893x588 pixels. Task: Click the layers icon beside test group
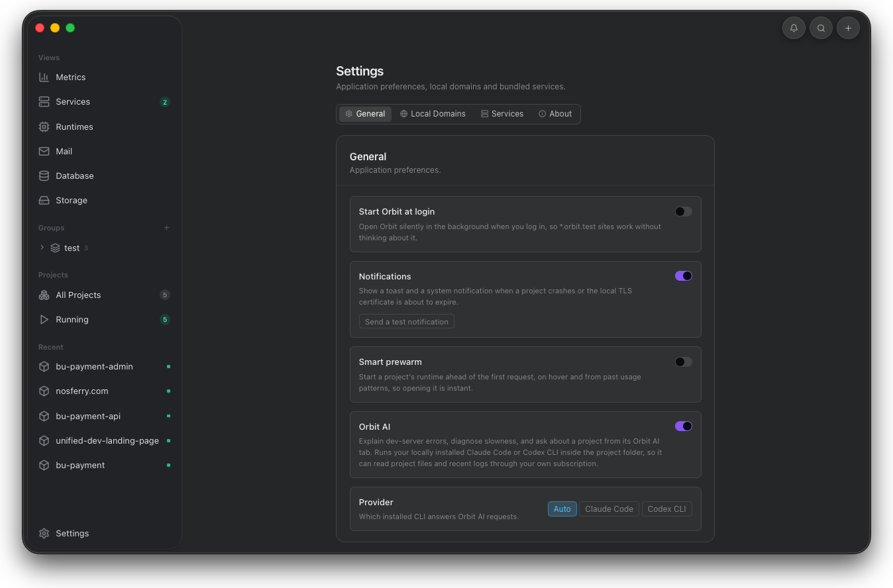[x=55, y=248]
